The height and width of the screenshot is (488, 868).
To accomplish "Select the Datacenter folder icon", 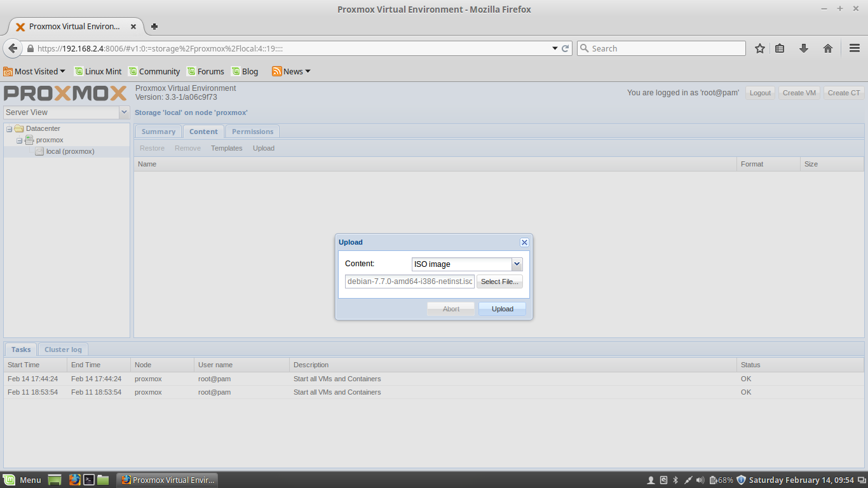I will click(x=19, y=128).
